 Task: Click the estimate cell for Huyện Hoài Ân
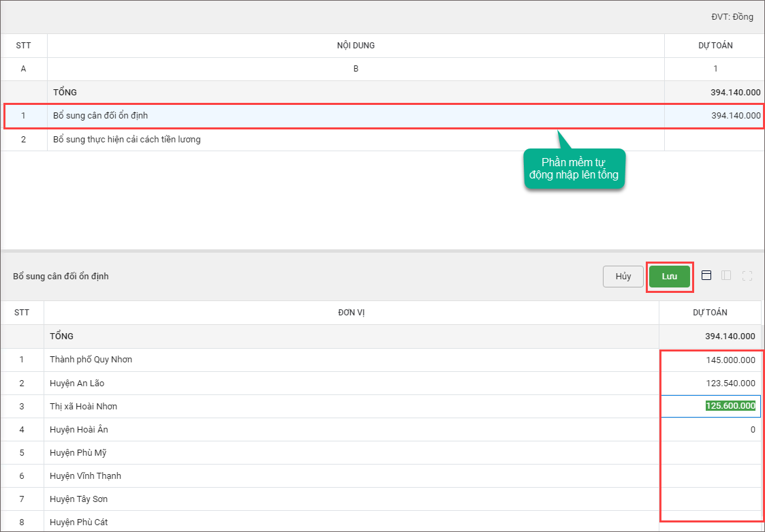(710, 429)
